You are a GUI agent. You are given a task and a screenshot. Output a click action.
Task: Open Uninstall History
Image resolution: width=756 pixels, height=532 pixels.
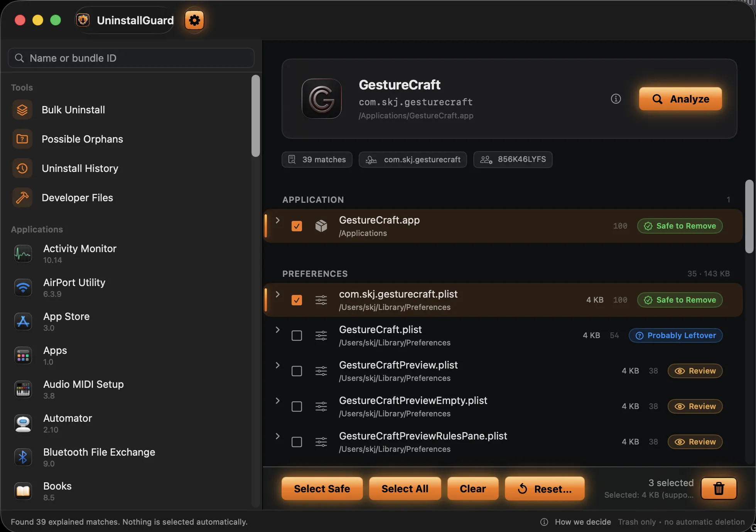click(x=131, y=168)
